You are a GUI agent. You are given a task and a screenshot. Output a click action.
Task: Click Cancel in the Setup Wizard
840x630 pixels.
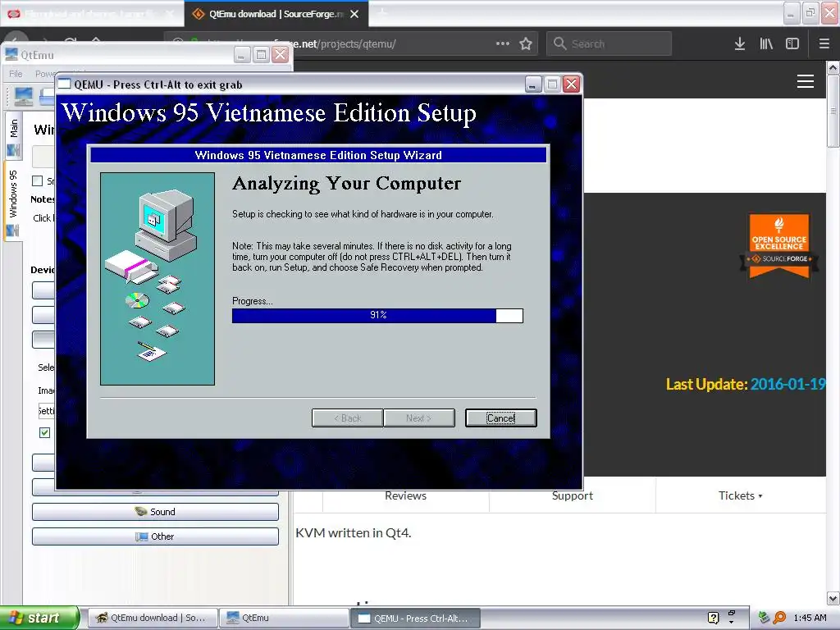click(501, 418)
